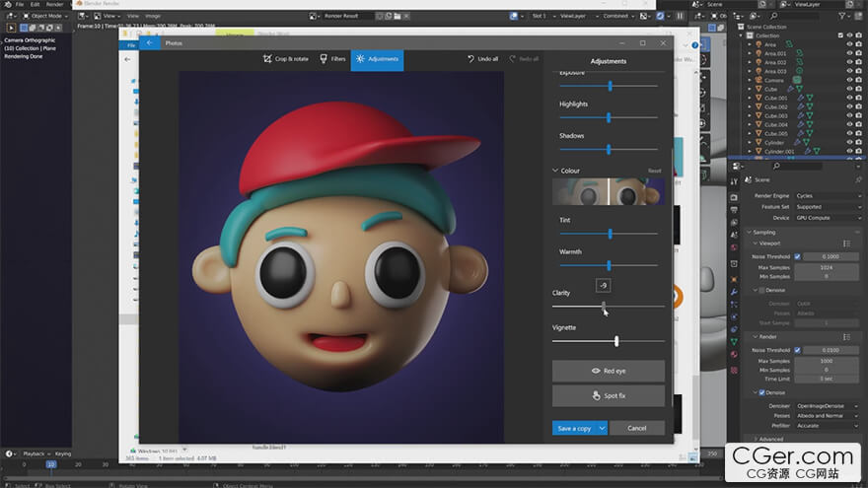
Task: Collapse the Colour section chevron
Action: pyautogui.click(x=555, y=171)
